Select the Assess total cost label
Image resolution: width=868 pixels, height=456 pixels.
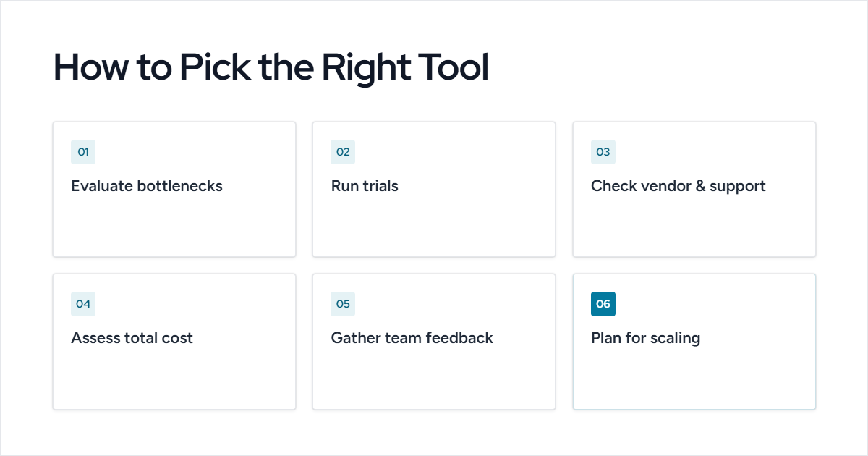(132, 338)
